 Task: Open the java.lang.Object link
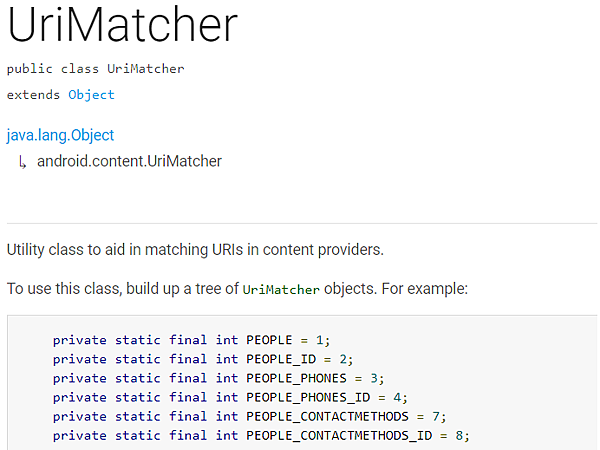[x=60, y=135]
